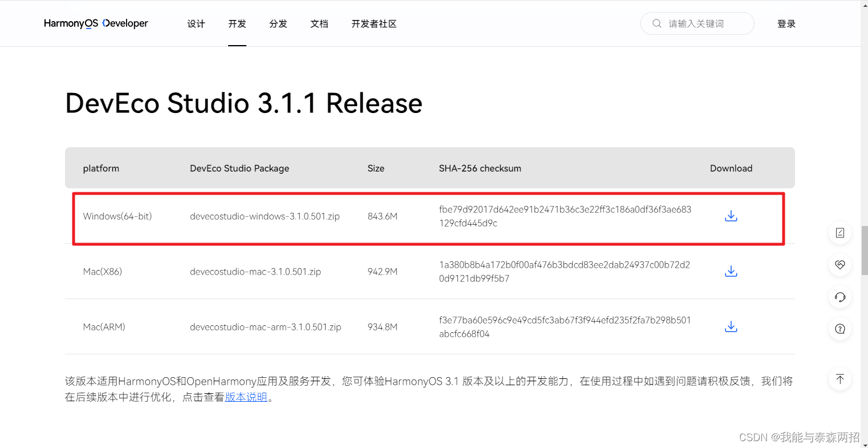The height and width of the screenshot is (448, 868).
Task: Click the platform column header
Action: click(101, 168)
